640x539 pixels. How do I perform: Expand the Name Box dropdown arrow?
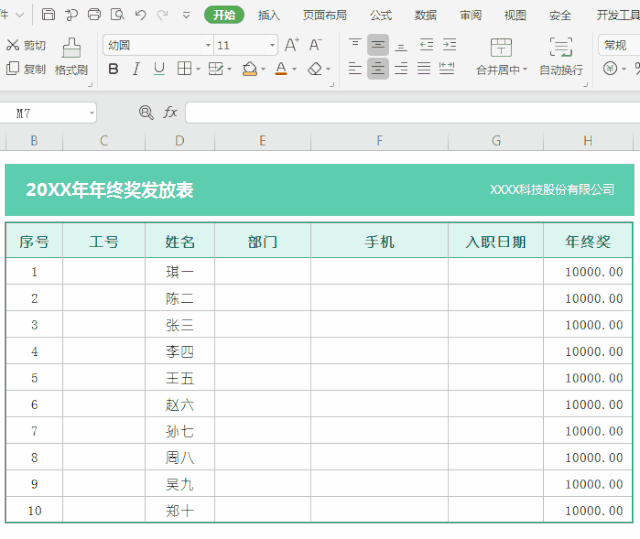pyautogui.click(x=91, y=114)
